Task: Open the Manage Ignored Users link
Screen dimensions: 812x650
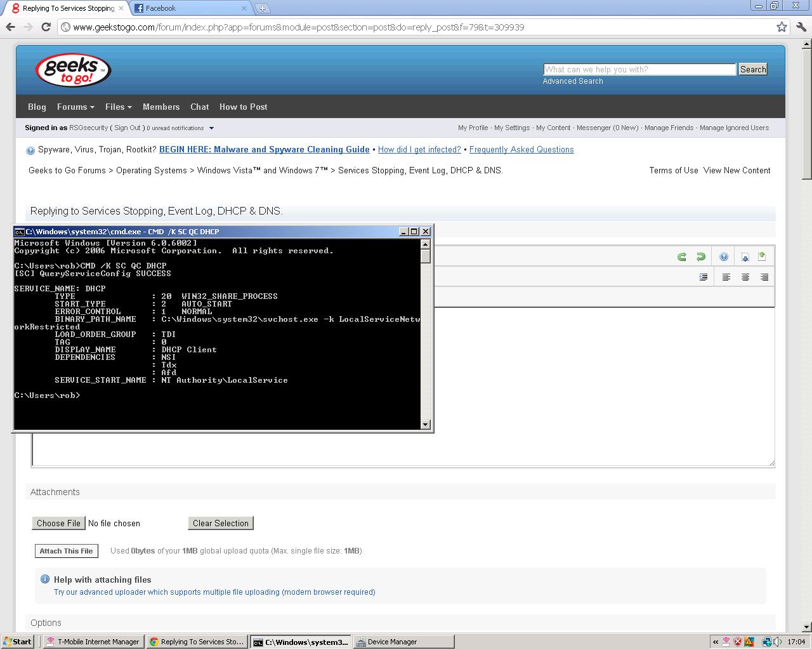Action: pyautogui.click(x=734, y=128)
